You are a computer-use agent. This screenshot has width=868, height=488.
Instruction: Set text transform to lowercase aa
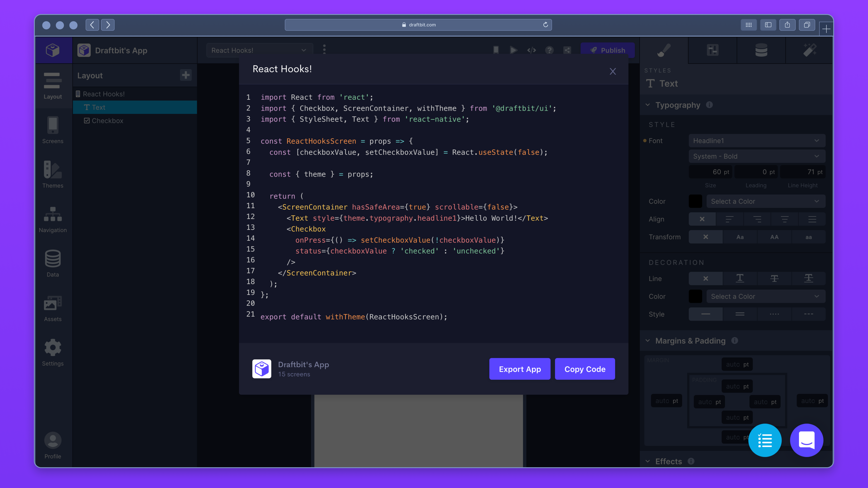point(809,237)
